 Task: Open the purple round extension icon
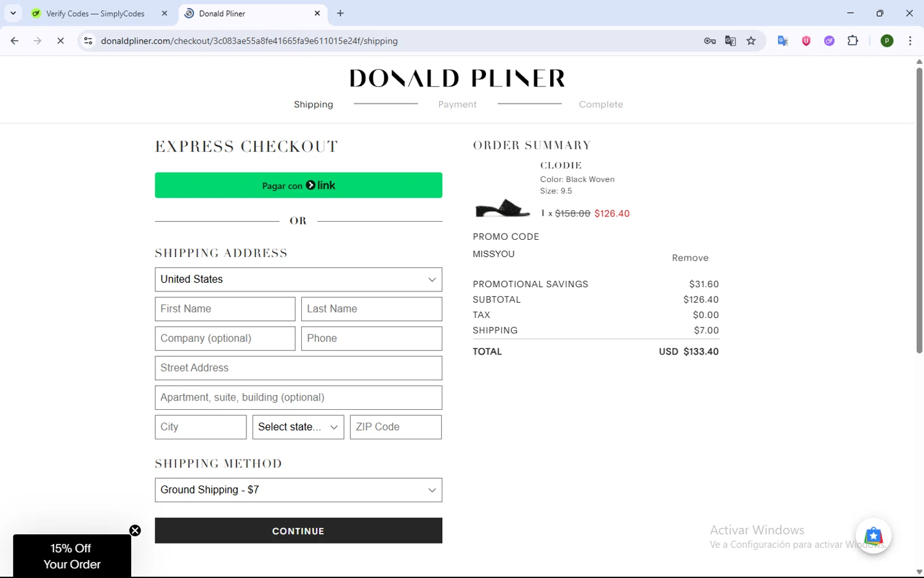829,41
